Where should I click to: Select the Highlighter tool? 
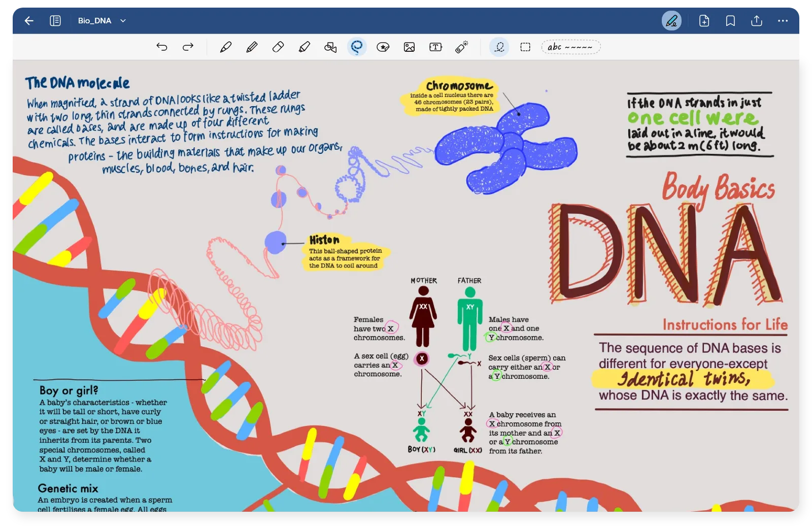pos(304,47)
